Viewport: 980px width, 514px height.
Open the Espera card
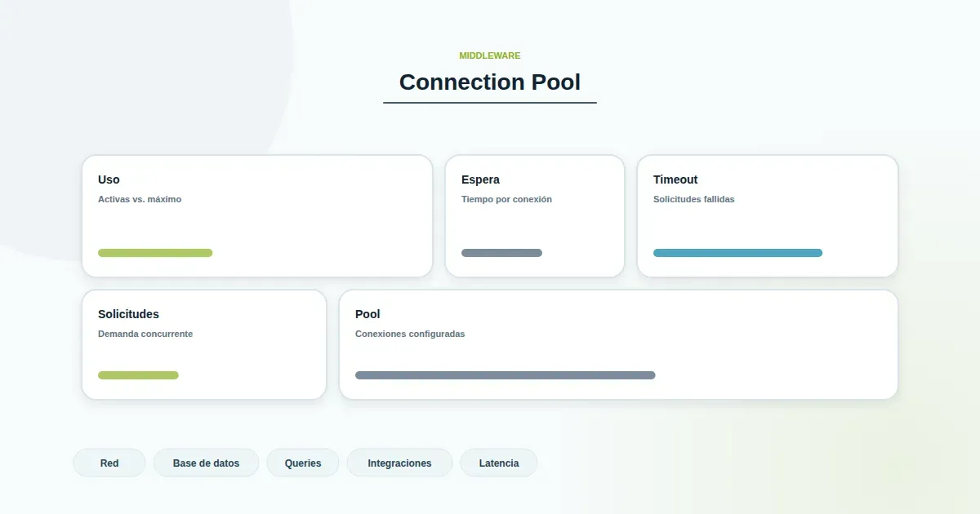(535, 216)
